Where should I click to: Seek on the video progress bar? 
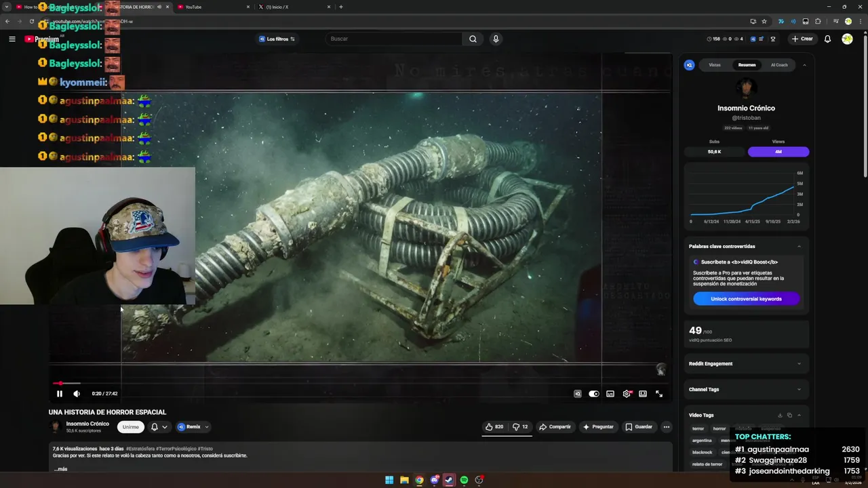[x=359, y=384]
